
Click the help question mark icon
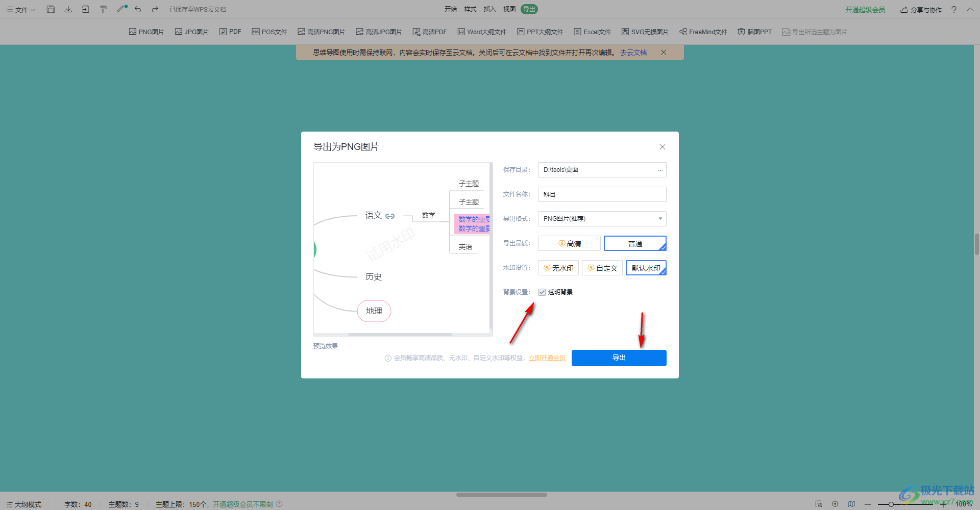953,10
